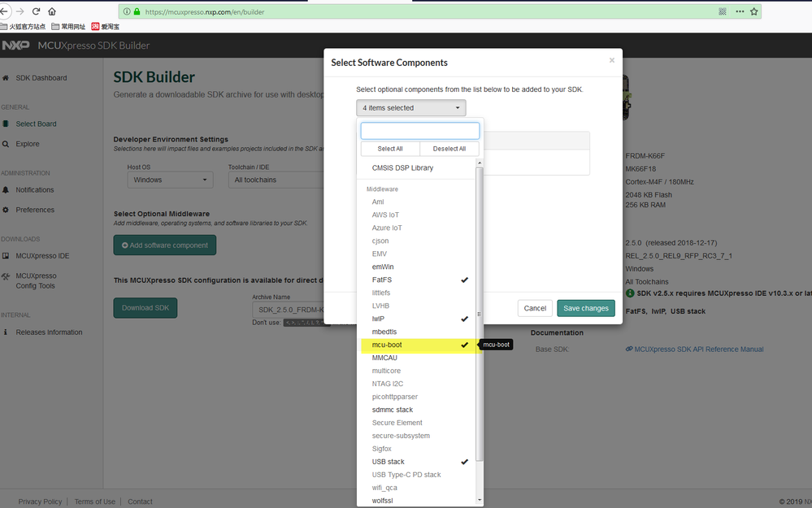Deselect the highlighted mcu-boot item
Viewport: 812px width, 508px height.
click(418, 345)
